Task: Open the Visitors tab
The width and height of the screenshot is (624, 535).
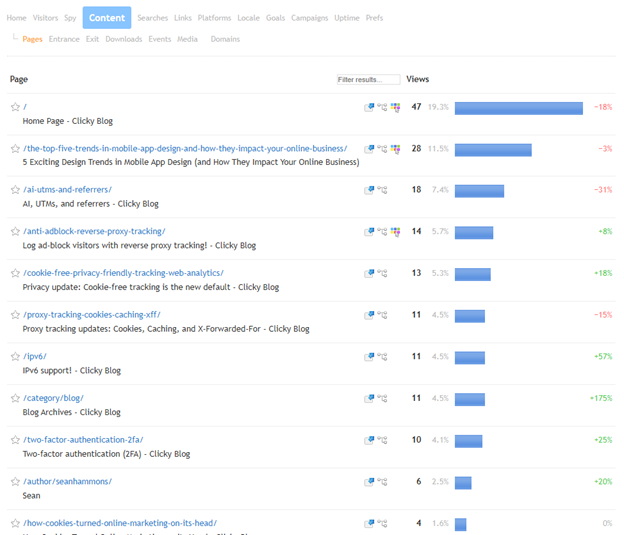Action: point(45,18)
